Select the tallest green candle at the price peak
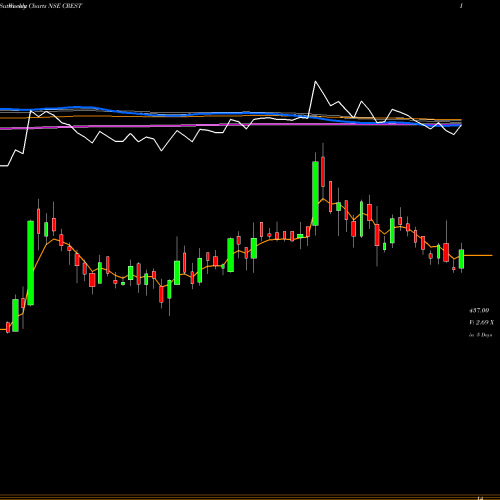 (x=315, y=193)
